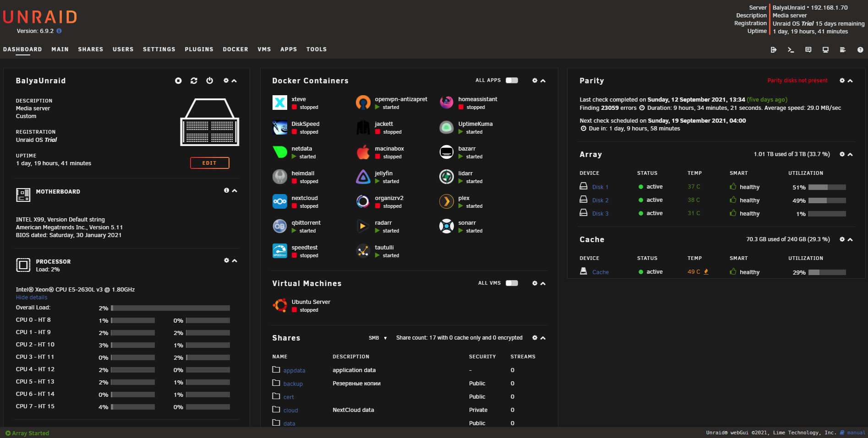This screenshot has width=868, height=438.
Task: Open the DOCKER tab
Action: tap(235, 49)
